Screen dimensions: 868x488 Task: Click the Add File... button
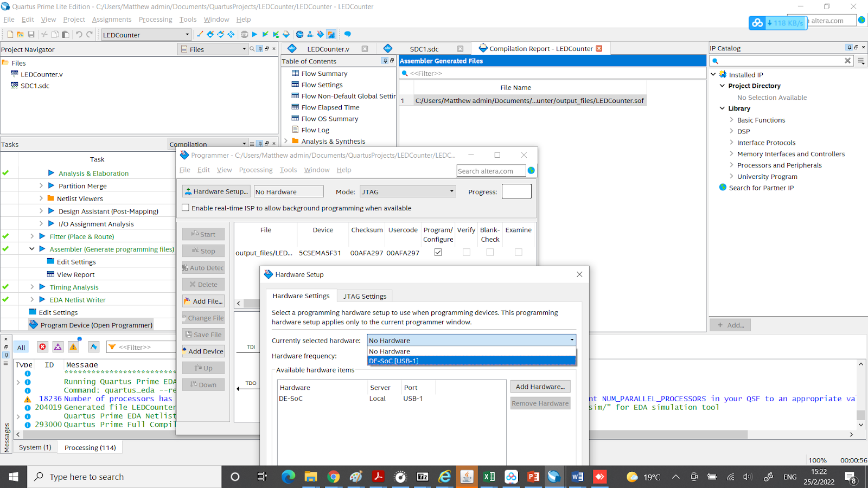coord(203,301)
